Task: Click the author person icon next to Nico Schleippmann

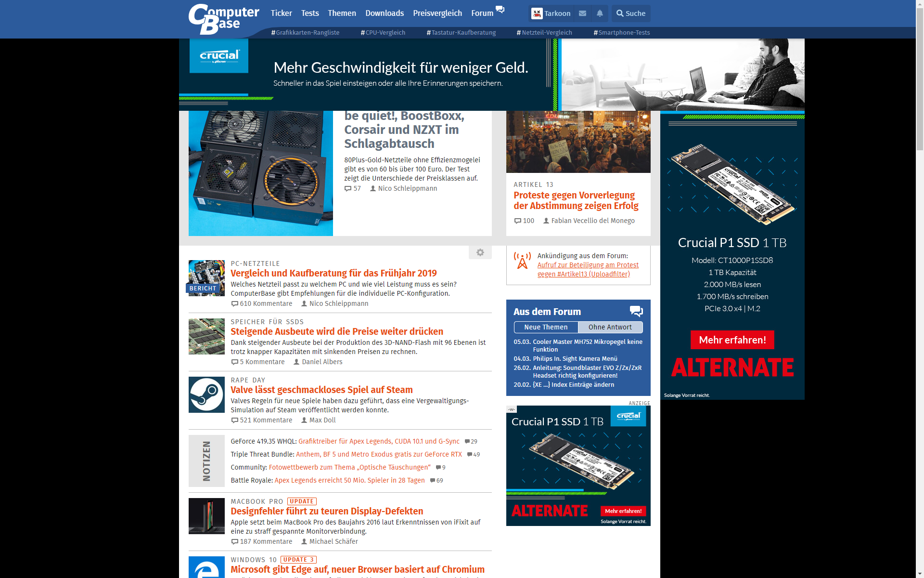Action: point(304,303)
